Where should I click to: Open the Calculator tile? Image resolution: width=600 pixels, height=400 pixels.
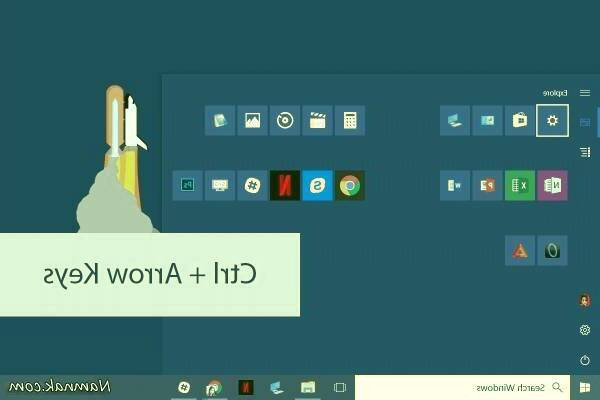click(349, 121)
